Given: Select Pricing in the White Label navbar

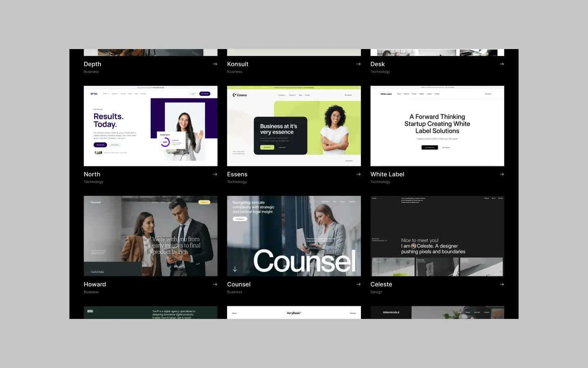Looking at the screenshot, I should (414, 94).
